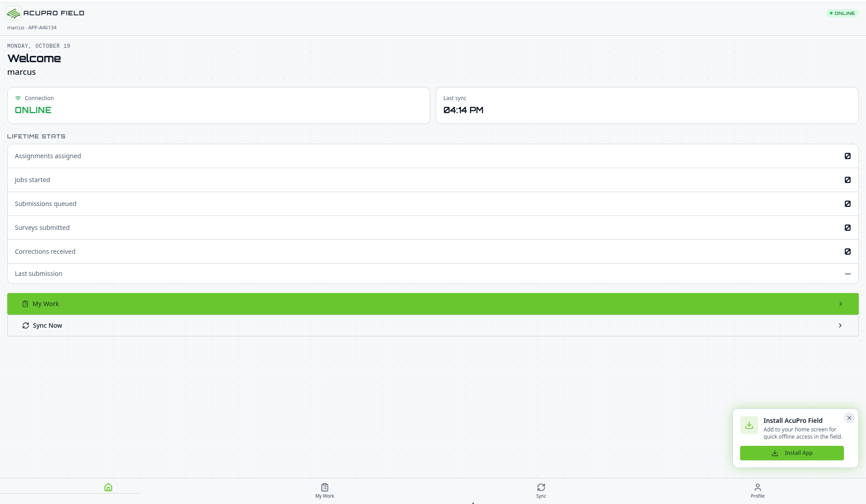Screen dimensions: 866x504
Task: Click the Last sync 04:14 PM time
Action: [463, 110]
